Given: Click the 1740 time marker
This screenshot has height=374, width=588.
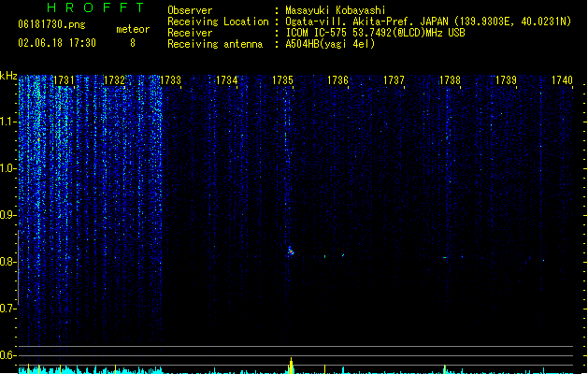Looking at the screenshot, I should point(562,80).
